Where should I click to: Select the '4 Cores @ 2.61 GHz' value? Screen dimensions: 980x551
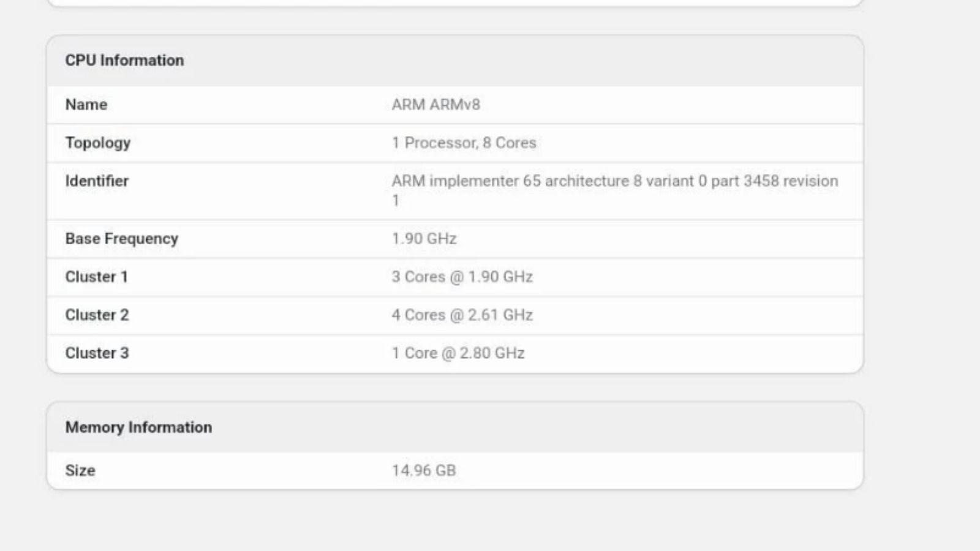click(462, 315)
